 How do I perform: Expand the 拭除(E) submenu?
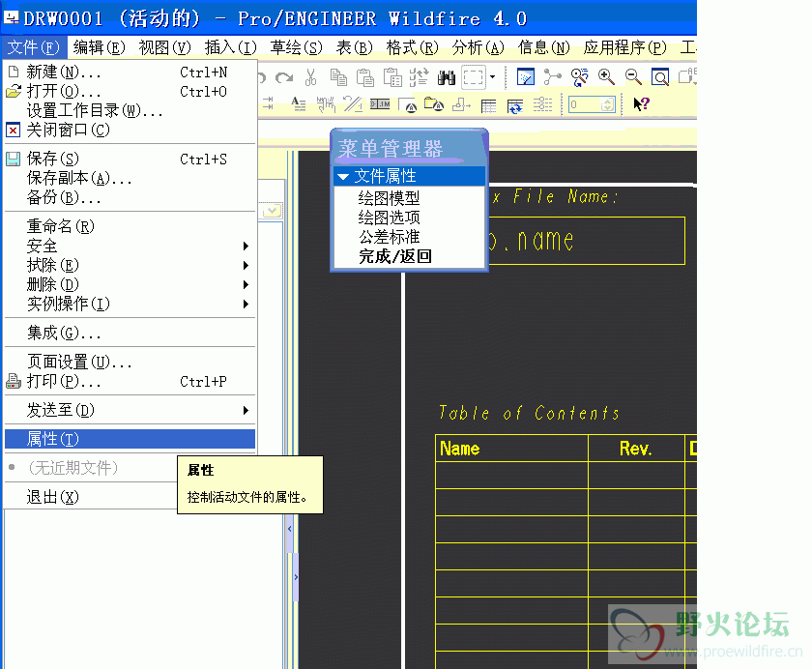coord(130,265)
